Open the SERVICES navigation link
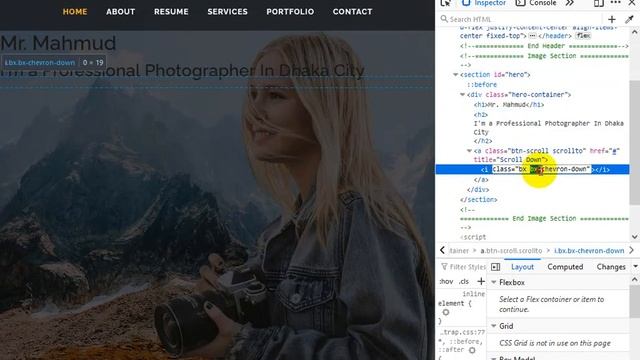640x360 pixels. [x=227, y=12]
